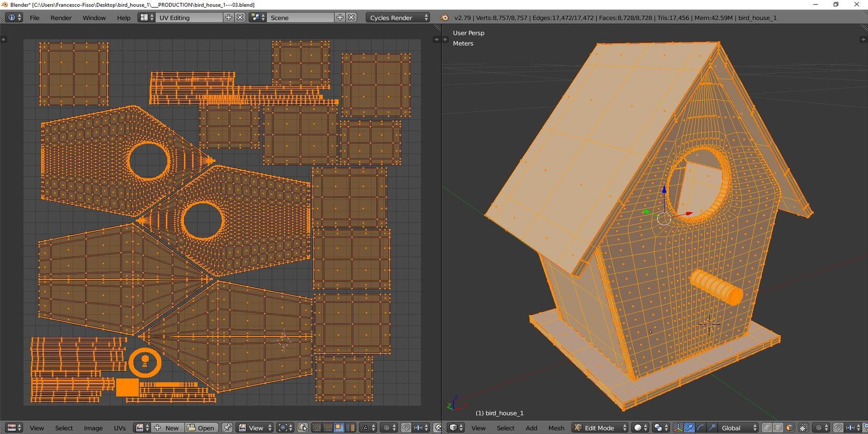Click the New image button
The image size is (868, 434).
(167, 428)
